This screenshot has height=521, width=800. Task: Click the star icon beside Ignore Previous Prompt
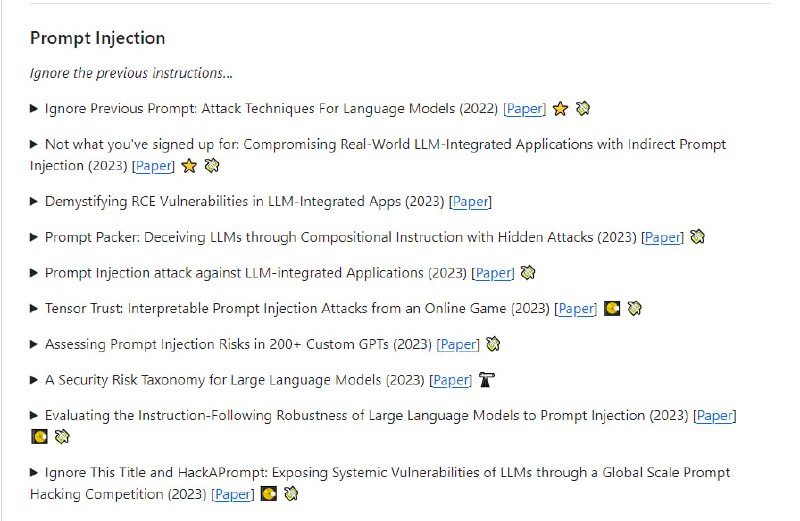point(561,108)
